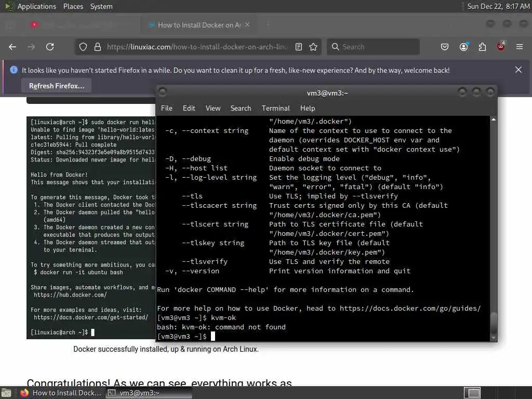This screenshot has height=399, width=532.
Task: Click the workspace switcher in bottom panel
Action: (472, 393)
